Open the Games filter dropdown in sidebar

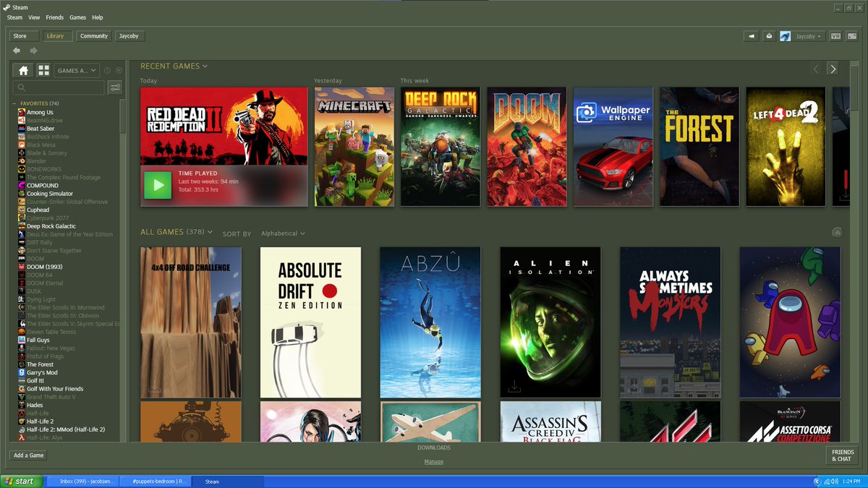[77, 70]
